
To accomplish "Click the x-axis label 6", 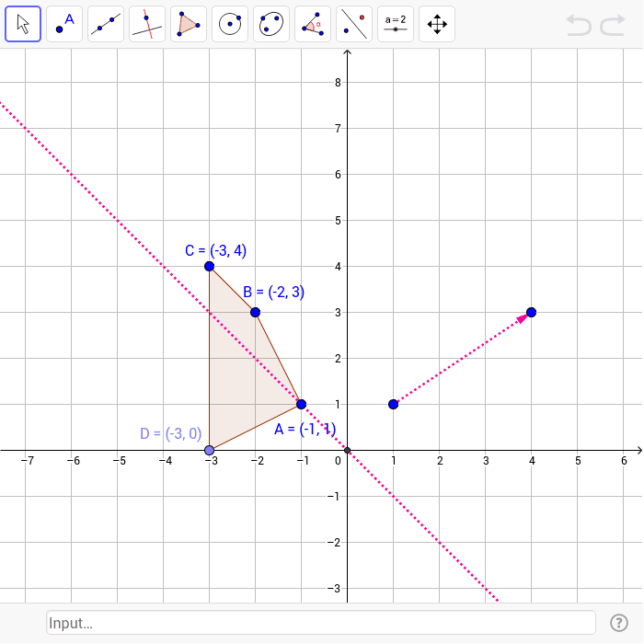I will (624, 461).
